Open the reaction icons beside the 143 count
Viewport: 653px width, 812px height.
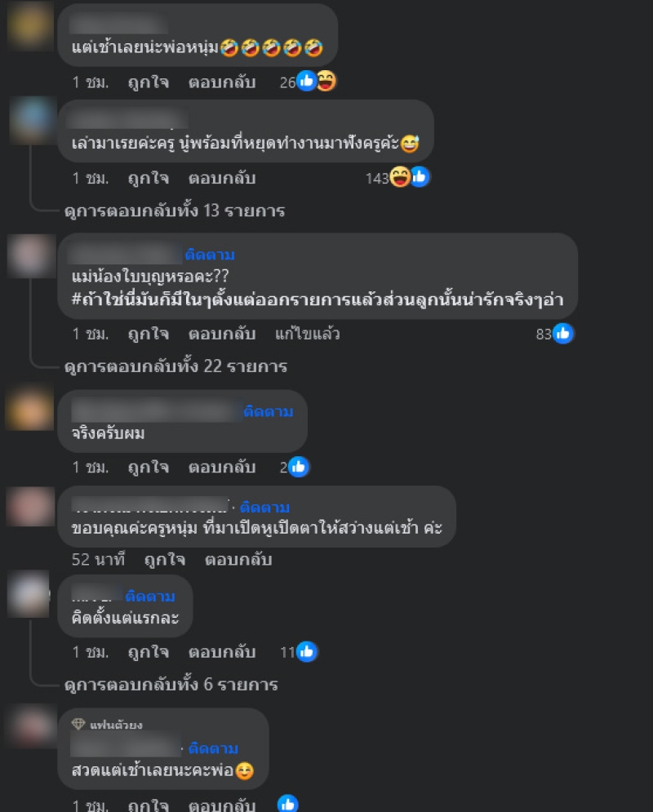(409, 178)
